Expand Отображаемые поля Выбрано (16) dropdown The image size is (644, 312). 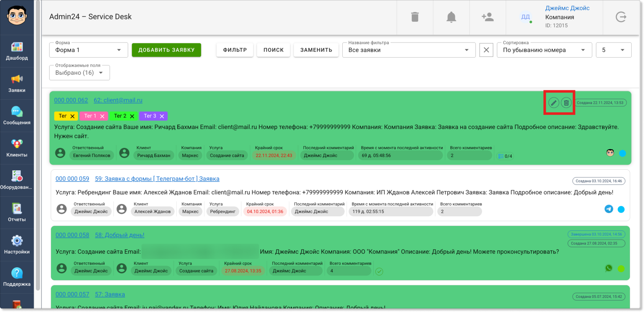coord(79,72)
